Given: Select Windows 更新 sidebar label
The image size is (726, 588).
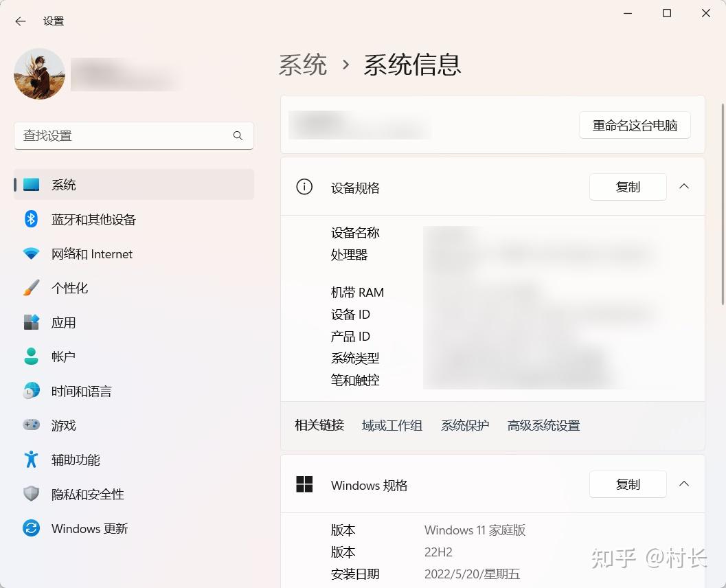Looking at the screenshot, I should 89,528.
